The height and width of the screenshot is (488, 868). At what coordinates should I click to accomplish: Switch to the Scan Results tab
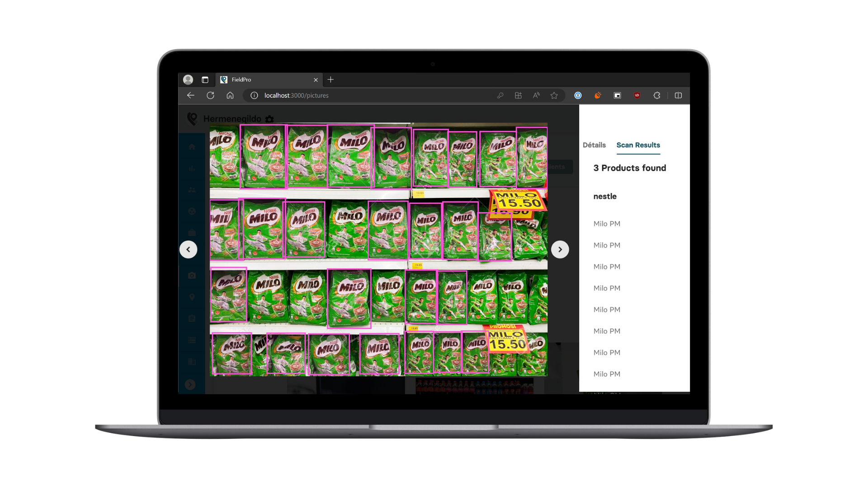pos(638,145)
